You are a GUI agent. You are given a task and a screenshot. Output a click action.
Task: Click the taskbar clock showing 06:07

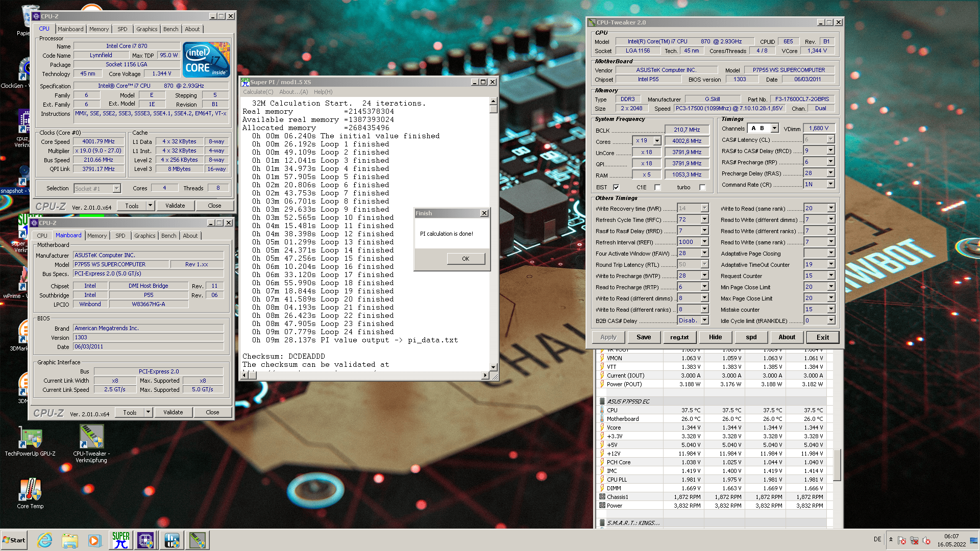coord(951,540)
